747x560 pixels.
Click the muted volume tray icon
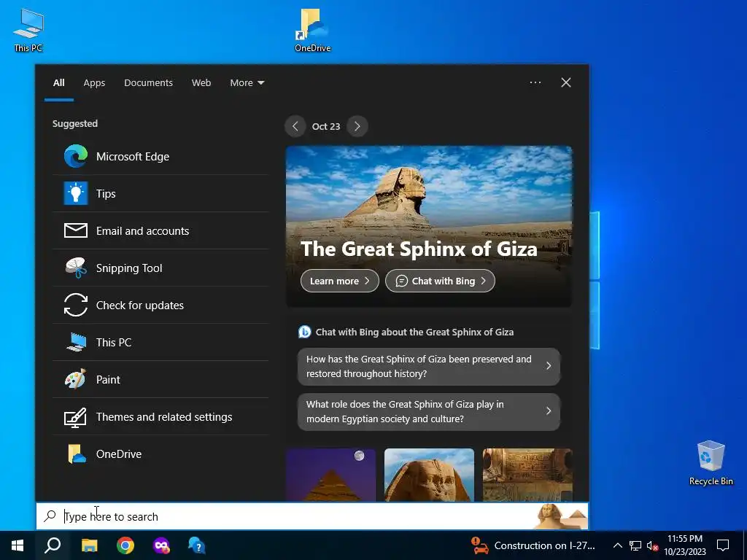coord(652,545)
